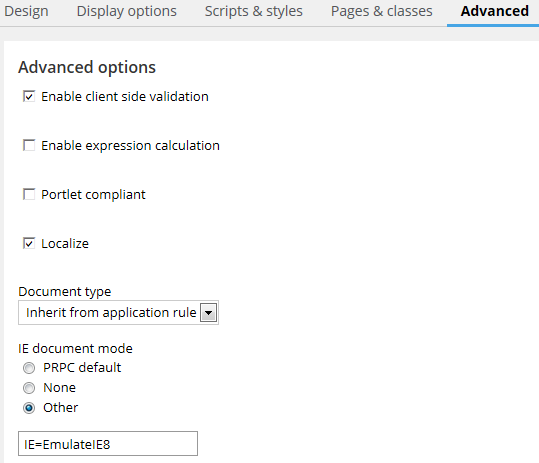
Task: Select PRPC default radio button
Action: 29,368
